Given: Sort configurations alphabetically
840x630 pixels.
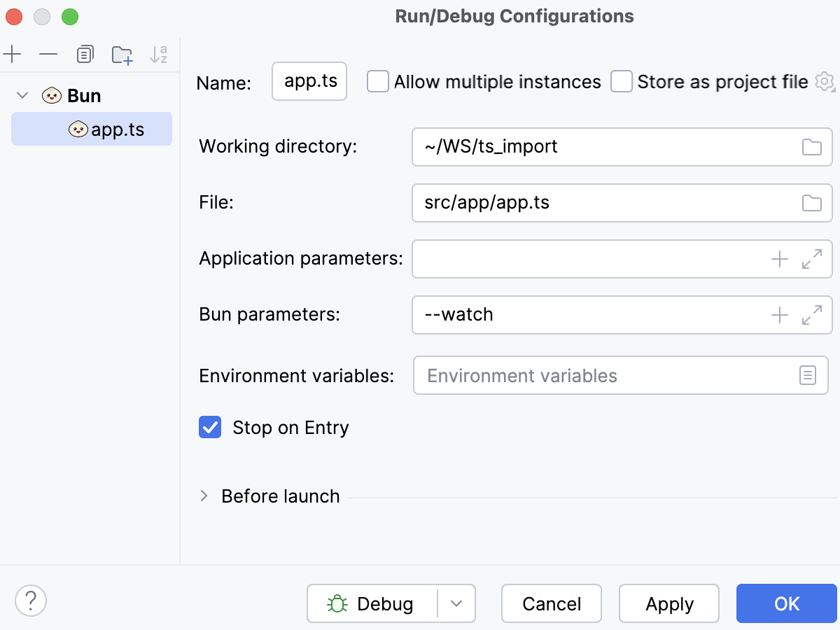Looking at the screenshot, I should (x=159, y=54).
